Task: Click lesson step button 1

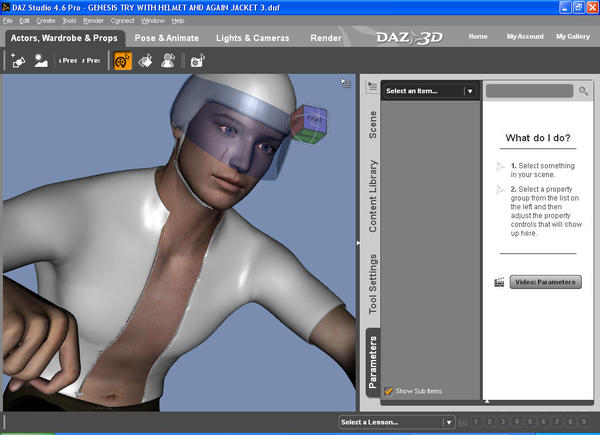Action: coord(476,422)
